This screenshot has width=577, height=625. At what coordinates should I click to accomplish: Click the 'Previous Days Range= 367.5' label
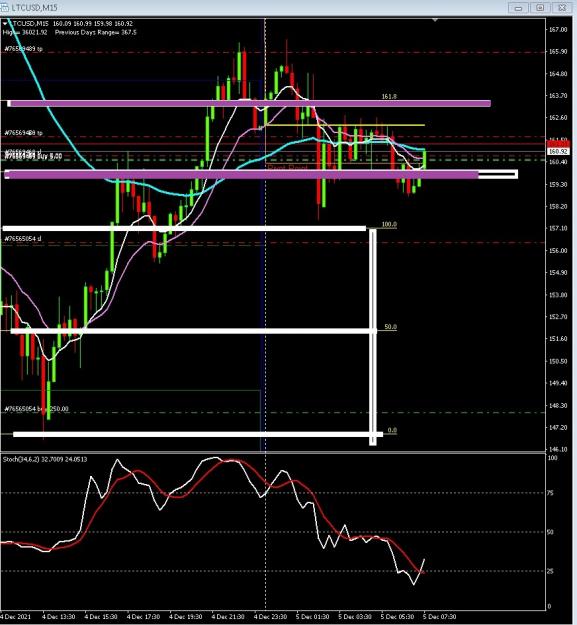(x=96, y=32)
